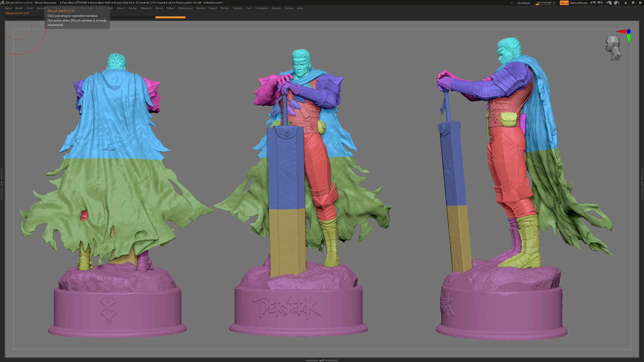Click the ZBrush logo icon

tap(2, 3)
